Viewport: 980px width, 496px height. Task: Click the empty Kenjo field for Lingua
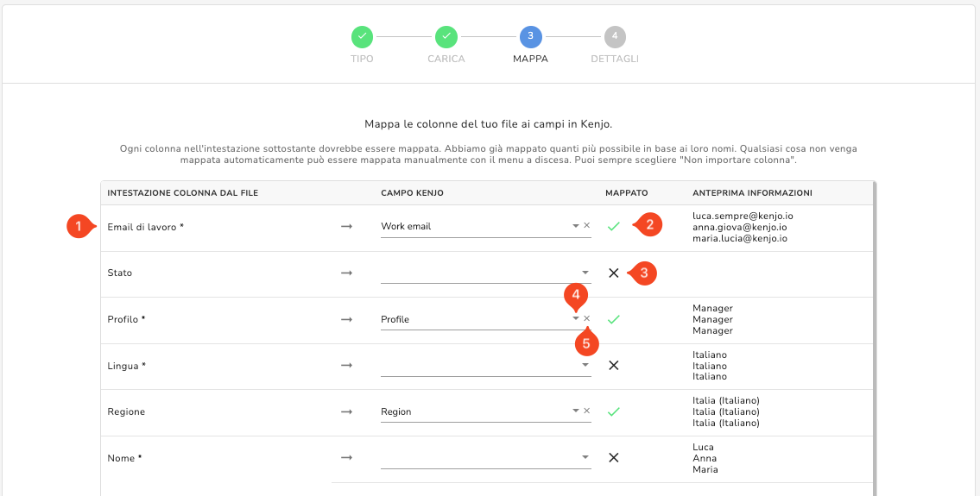[485, 366]
